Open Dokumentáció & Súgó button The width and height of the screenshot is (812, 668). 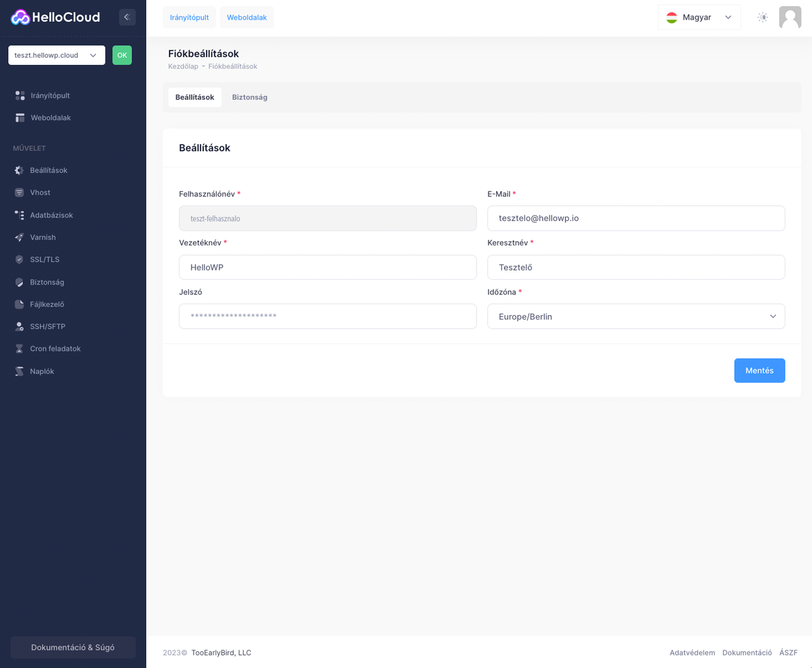pos(73,647)
